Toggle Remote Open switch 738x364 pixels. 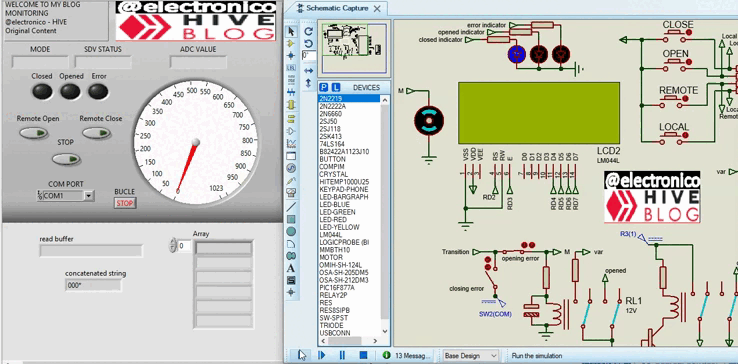tap(34, 133)
